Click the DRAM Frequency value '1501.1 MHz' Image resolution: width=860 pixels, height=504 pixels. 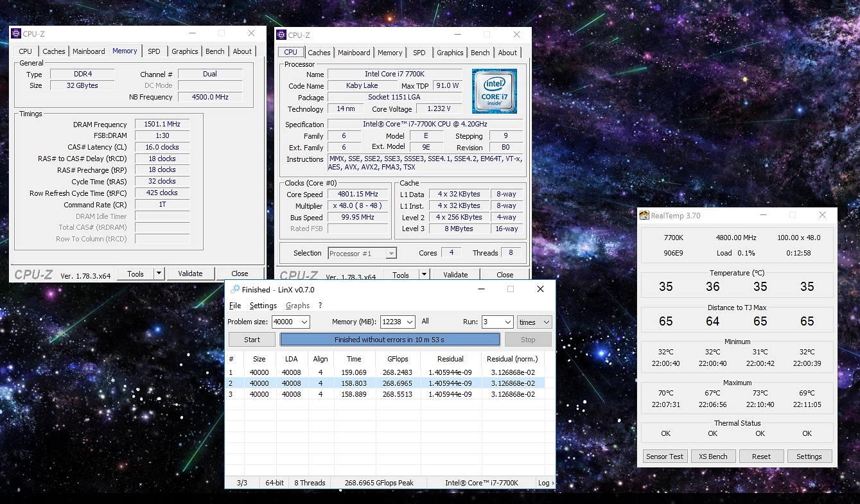point(162,125)
